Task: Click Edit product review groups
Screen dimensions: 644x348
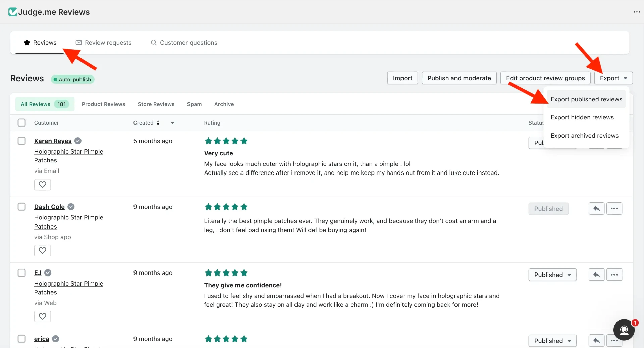Action: [545, 78]
